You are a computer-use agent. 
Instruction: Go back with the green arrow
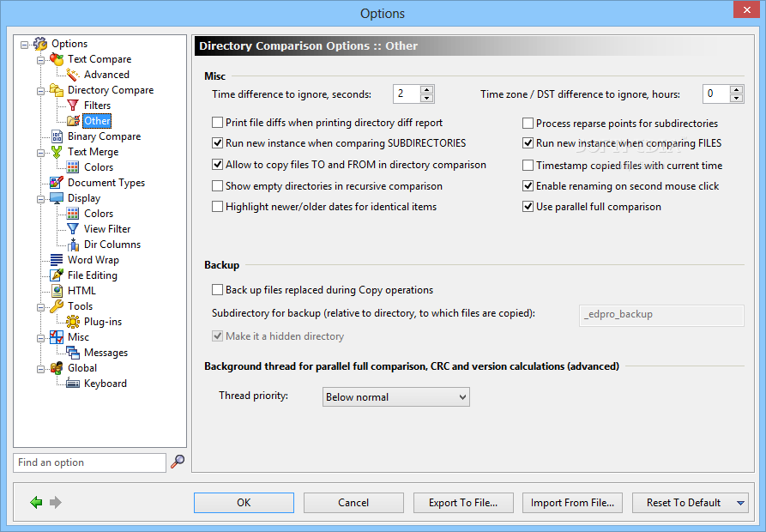pos(36,502)
